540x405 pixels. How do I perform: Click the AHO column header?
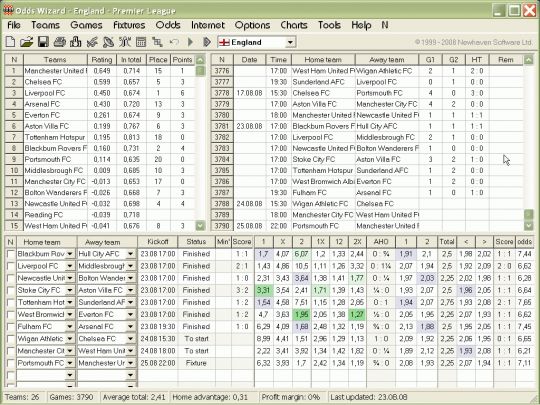381,242
